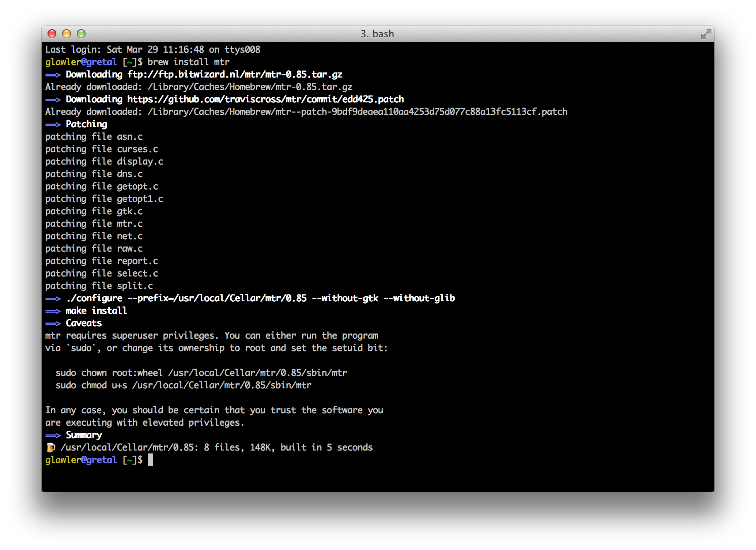Image resolution: width=756 pixels, height=550 pixels.
Task: Click the block cursor at the final prompt
Action: 151,460
